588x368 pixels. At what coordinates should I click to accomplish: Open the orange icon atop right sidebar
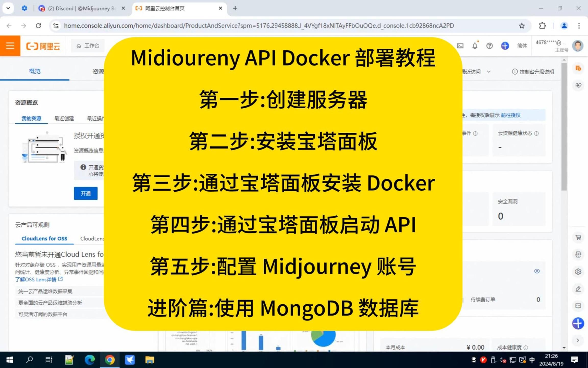click(578, 68)
